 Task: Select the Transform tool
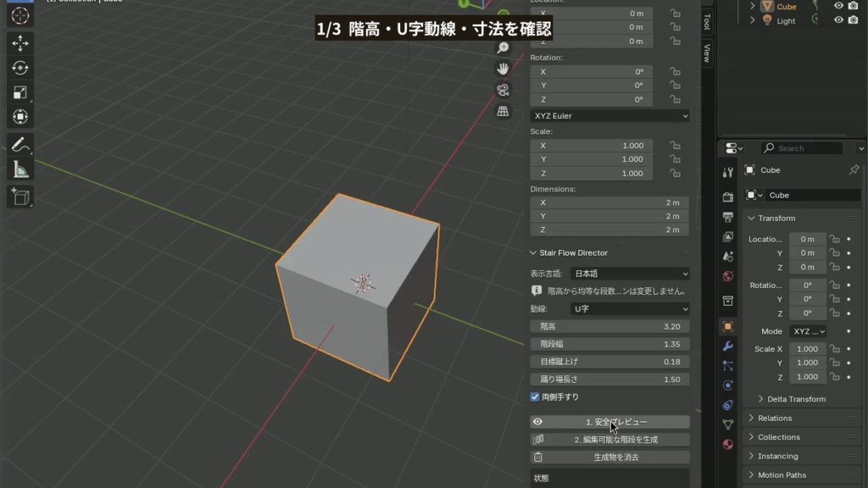(x=20, y=117)
